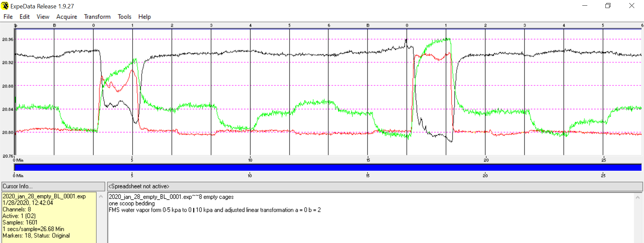
Task: Click the blue overview bar below the chart
Action: pos(328,167)
